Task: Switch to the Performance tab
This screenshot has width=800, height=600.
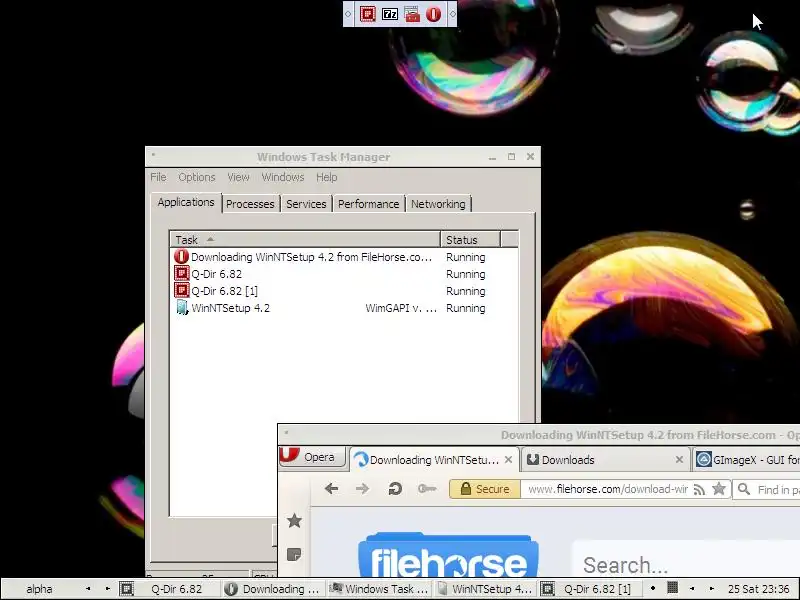Action: [368, 204]
